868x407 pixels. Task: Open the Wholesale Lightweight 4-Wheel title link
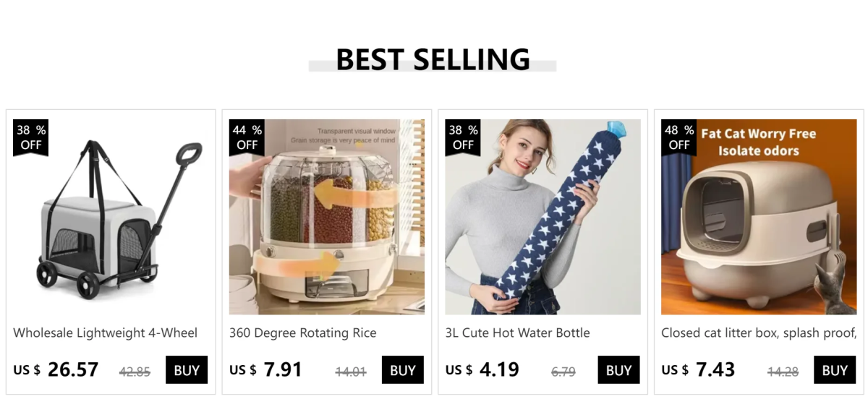pyautogui.click(x=106, y=333)
